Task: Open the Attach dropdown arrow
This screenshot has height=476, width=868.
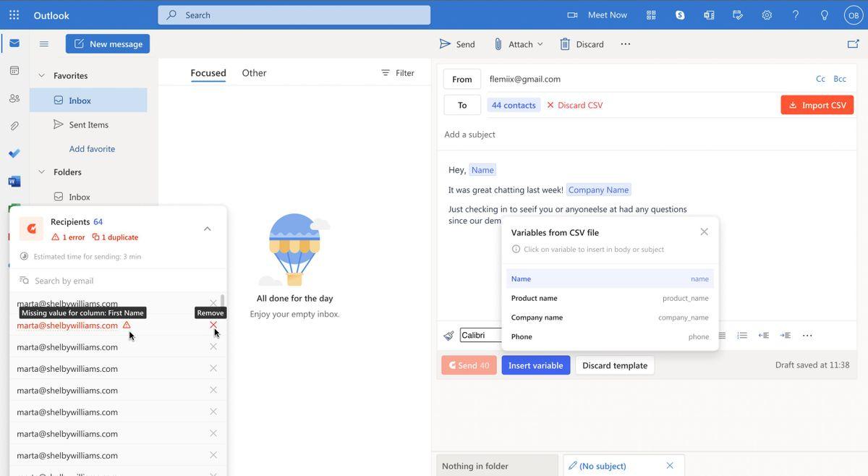Action: pyautogui.click(x=540, y=44)
